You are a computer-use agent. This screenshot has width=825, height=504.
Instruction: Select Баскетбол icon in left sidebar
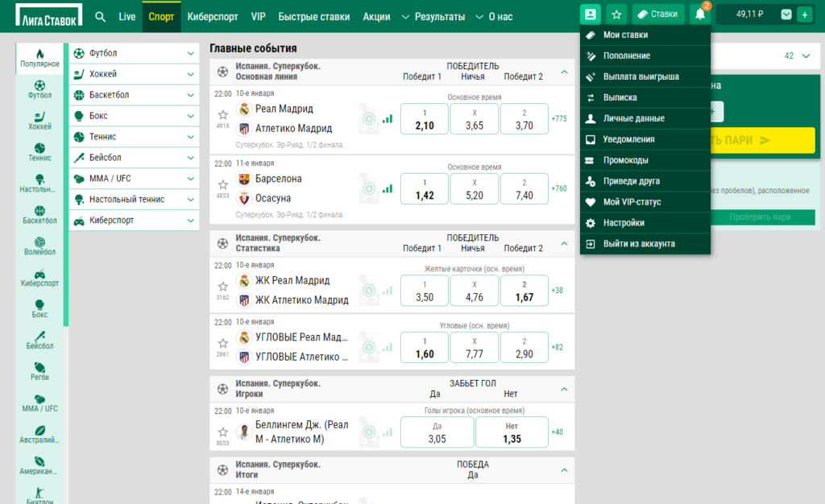pos(40,214)
